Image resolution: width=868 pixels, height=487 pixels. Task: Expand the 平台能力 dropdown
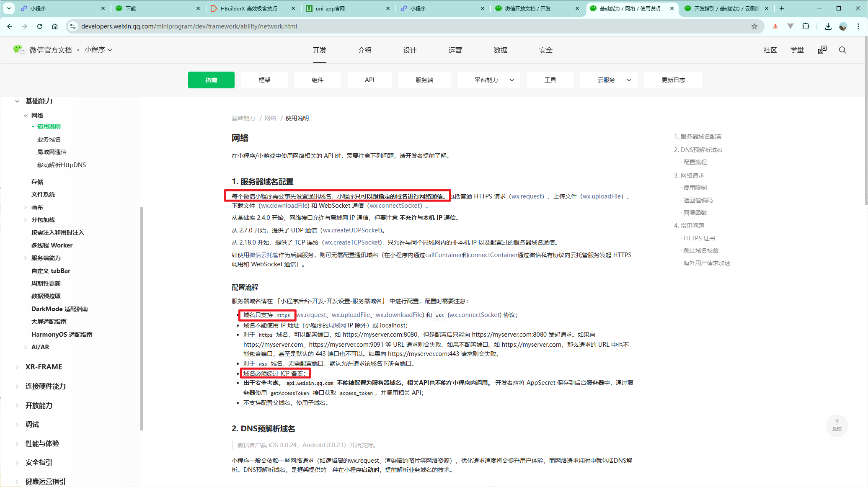click(489, 80)
